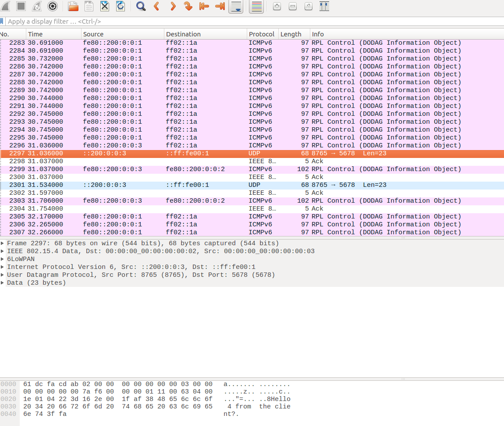The image size is (504, 426).
Task: Go forward in packet history
Action: click(x=173, y=6)
